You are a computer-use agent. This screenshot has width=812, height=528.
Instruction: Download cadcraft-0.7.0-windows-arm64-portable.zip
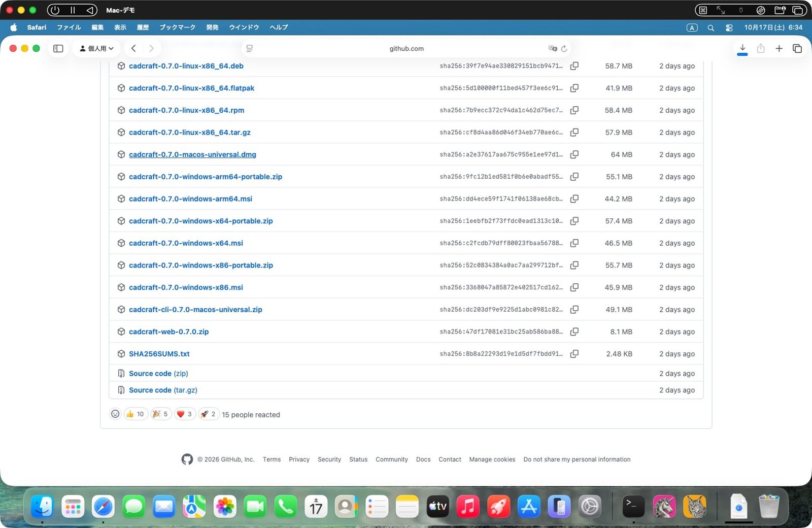click(x=206, y=177)
